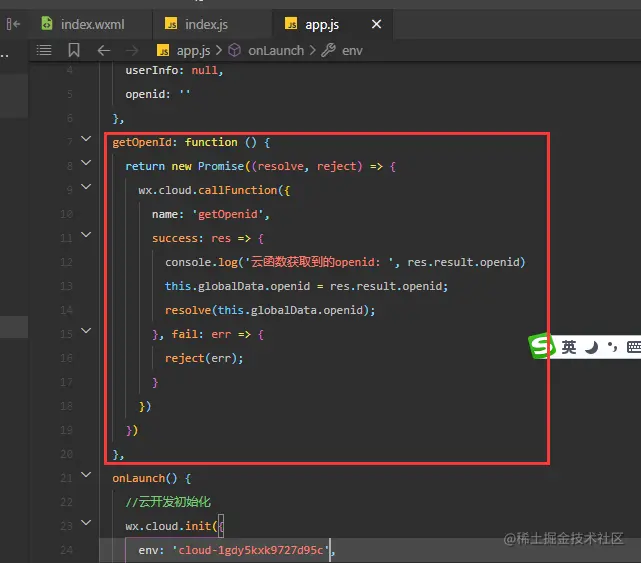Screen dimensions: 641x563
Task: Collapse the sidebar panel icon
Action: coord(13,24)
